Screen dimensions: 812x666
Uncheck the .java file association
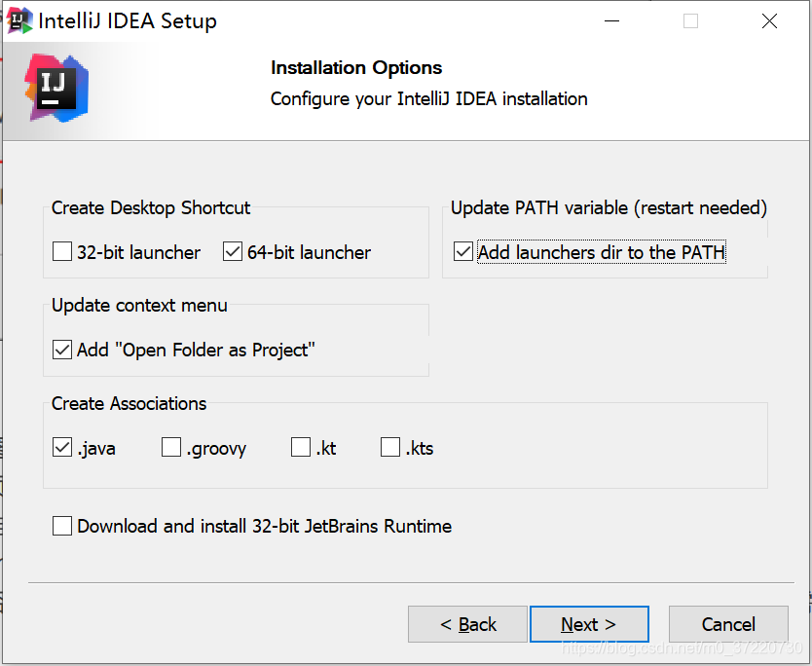point(61,447)
